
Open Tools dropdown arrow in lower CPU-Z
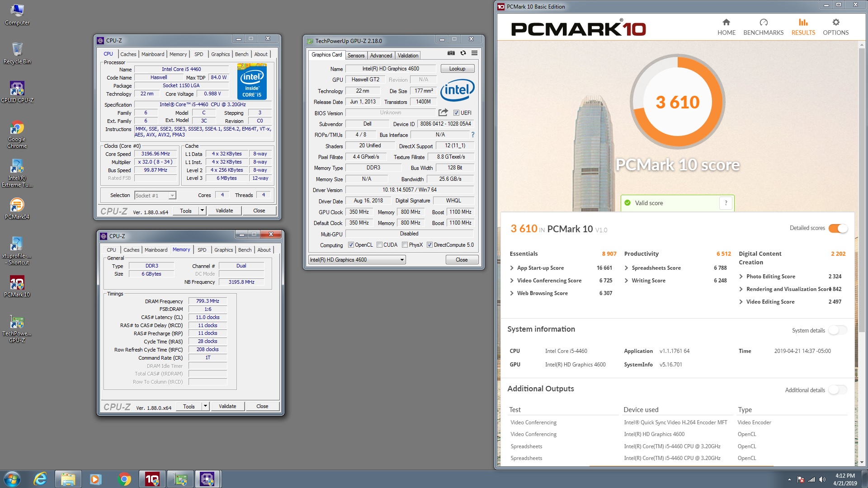(x=205, y=406)
